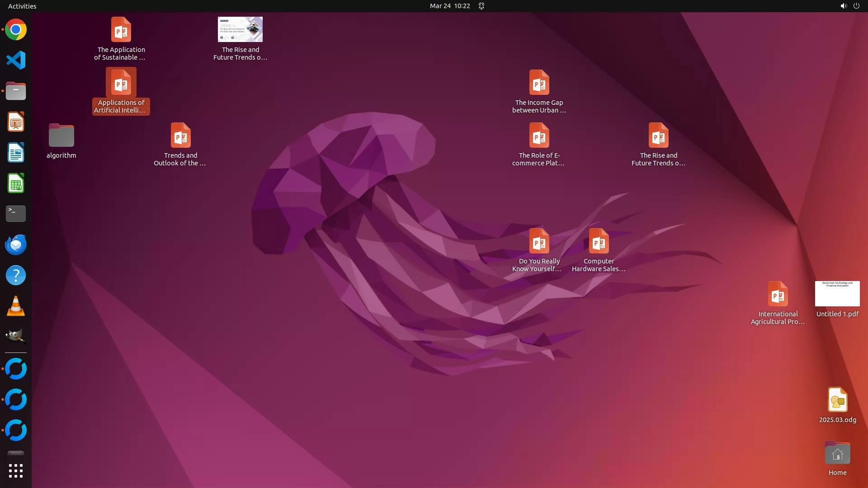Open LibreOffice Impress in the dock

click(16, 122)
